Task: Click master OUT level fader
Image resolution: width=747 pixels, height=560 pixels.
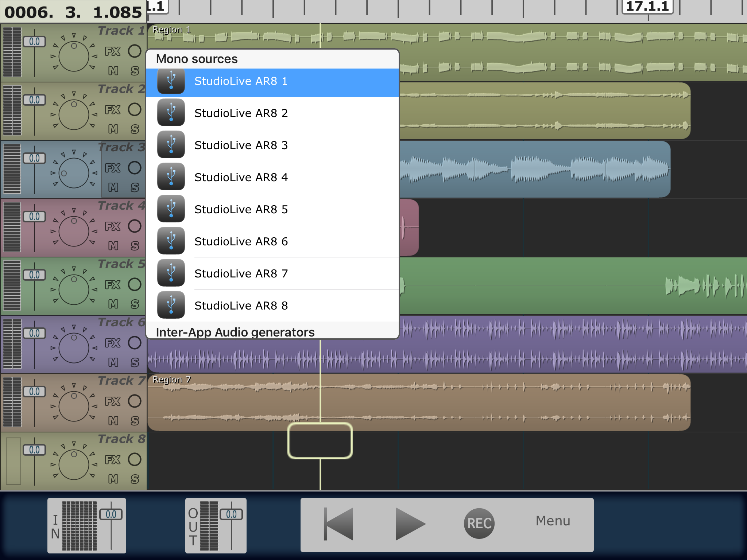Action: pos(231,514)
